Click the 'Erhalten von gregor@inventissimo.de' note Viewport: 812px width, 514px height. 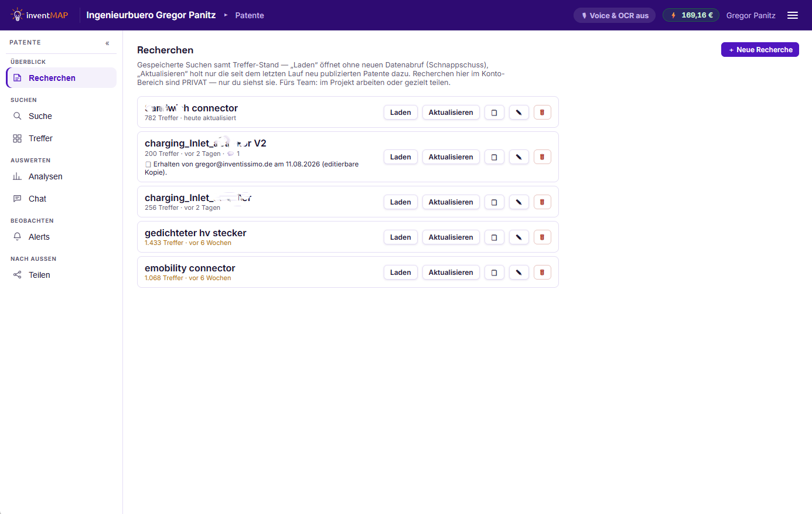coord(252,168)
